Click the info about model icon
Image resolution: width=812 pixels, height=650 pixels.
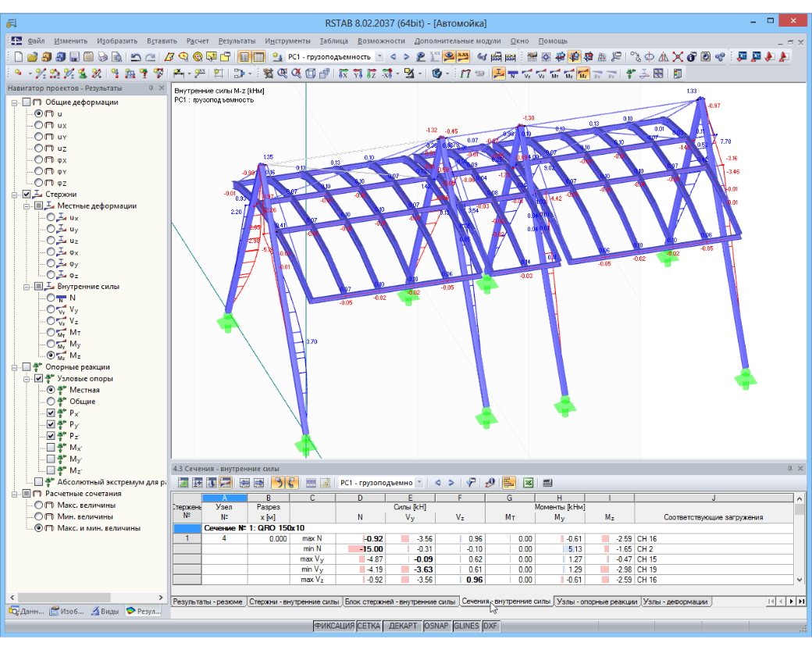tap(691, 56)
